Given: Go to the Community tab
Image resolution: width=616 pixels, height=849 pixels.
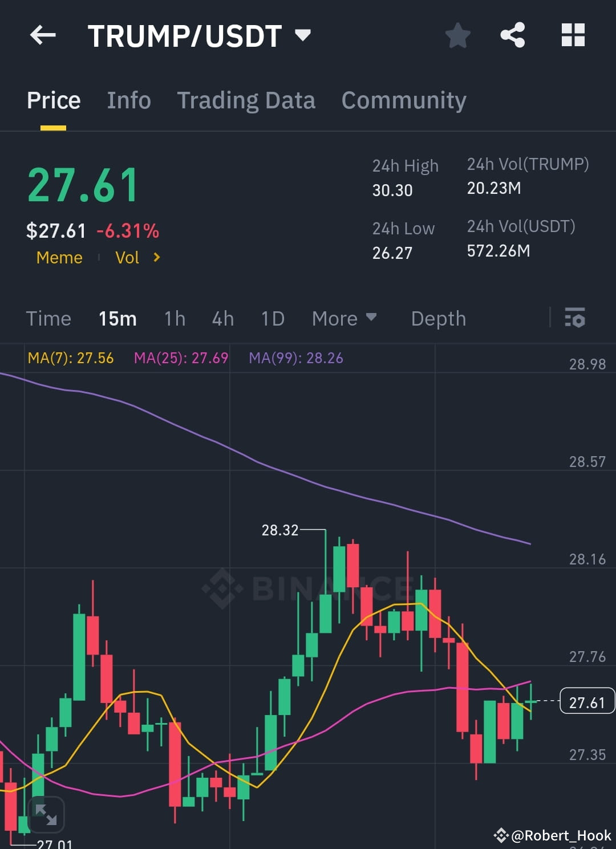Looking at the screenshot, I should click(x=404, y=100).
